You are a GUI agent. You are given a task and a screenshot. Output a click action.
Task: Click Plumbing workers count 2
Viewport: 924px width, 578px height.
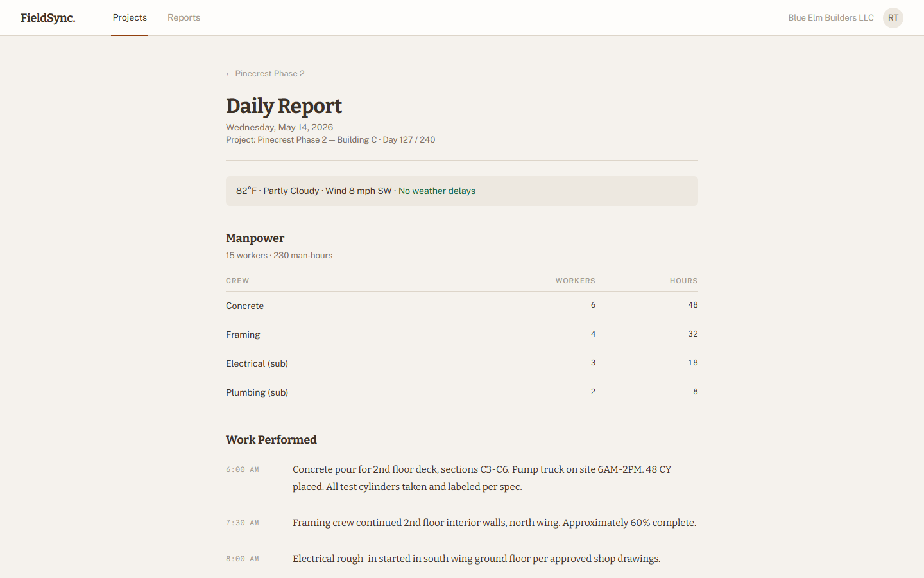593,392
